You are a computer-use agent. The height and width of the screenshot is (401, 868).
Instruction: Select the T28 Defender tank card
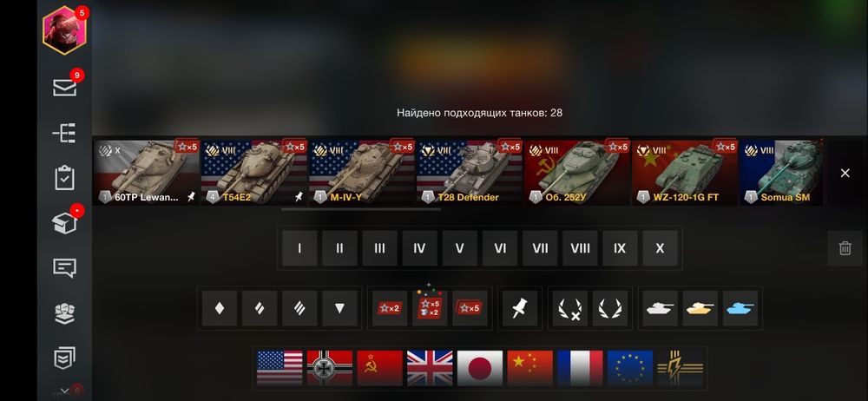click(469, 172)
